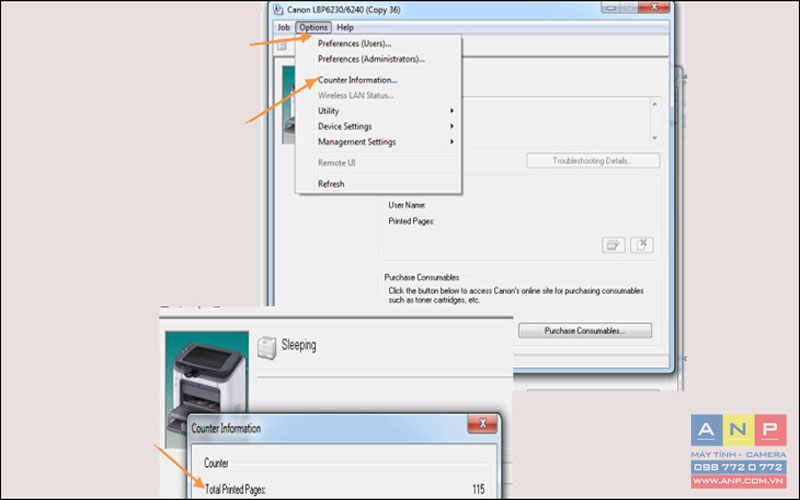Click the job pause icon button
Viewport: 800px width, 500px height.
click(613, 245)
